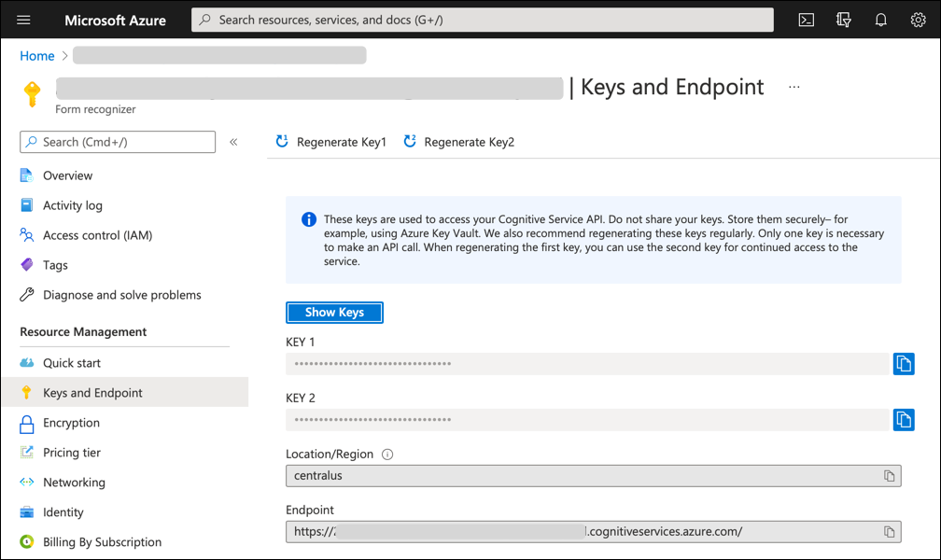Select Keys and Endpoint in the sidebar
The height and width of the screenshot is (560, 941).
[125, 393]
